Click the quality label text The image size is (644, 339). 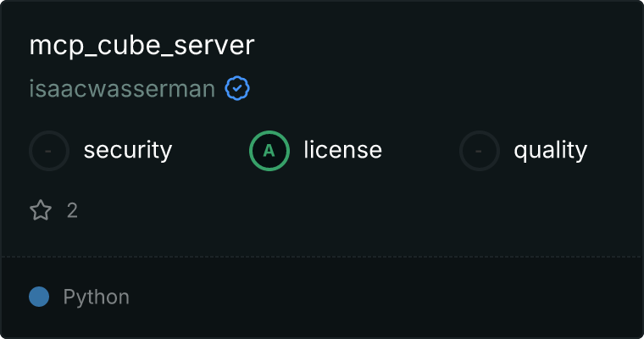[550, 151]
